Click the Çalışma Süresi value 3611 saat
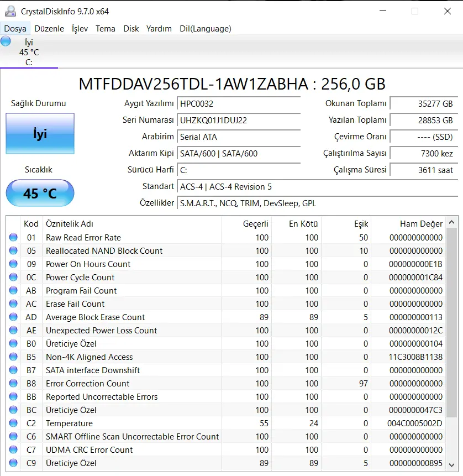Viewport: 463px width, 476px height. [424, 170]
